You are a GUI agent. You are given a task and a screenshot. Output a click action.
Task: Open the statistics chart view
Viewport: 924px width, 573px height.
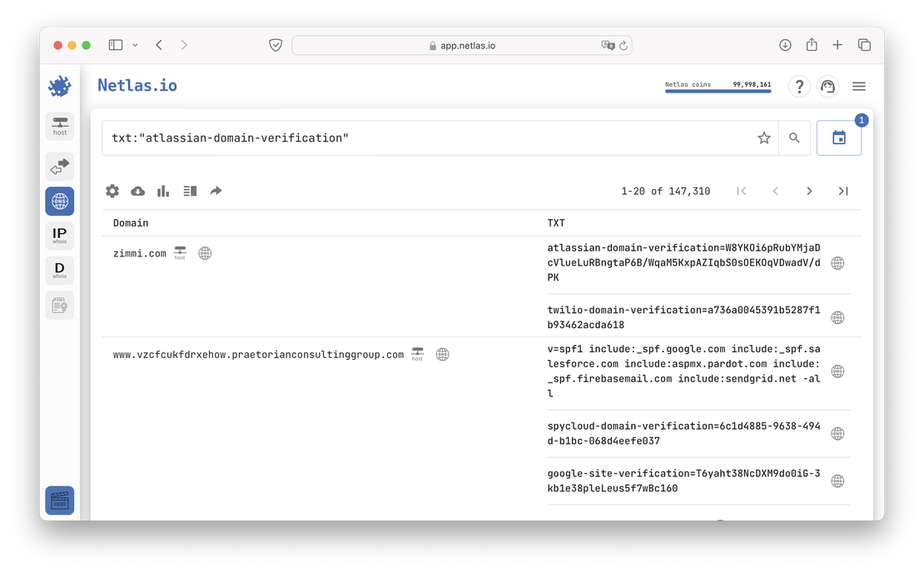(x=162, y=191)
